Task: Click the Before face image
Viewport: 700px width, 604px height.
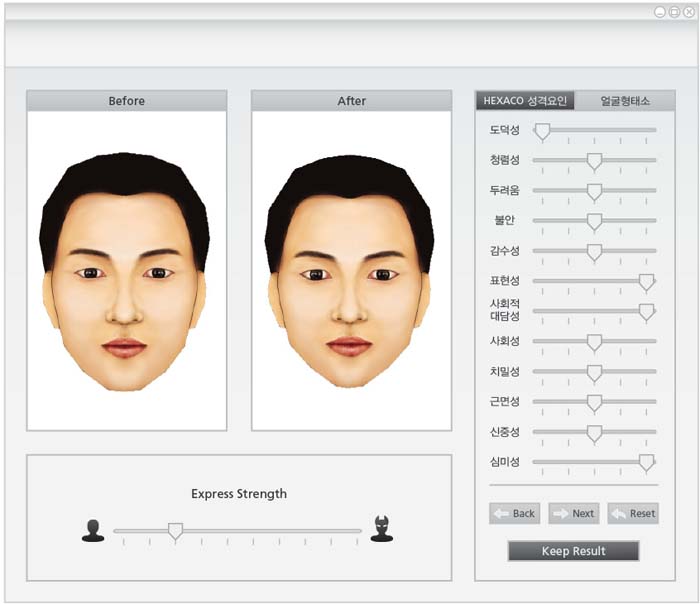Action: (127, 271)
